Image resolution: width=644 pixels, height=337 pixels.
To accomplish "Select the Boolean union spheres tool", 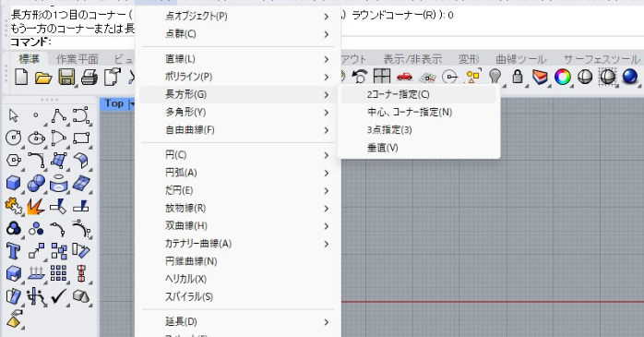I will 36,183.
